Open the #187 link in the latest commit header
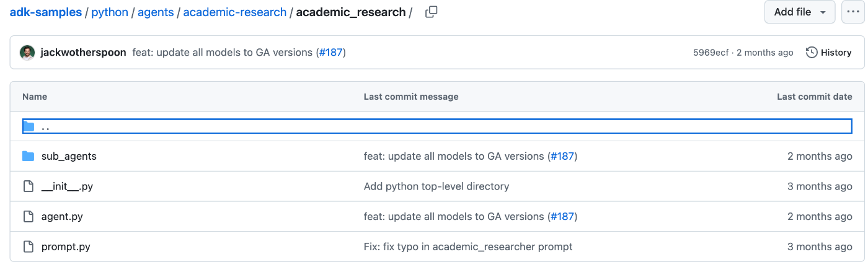This screenshot has width=868, height=262. 330,53
